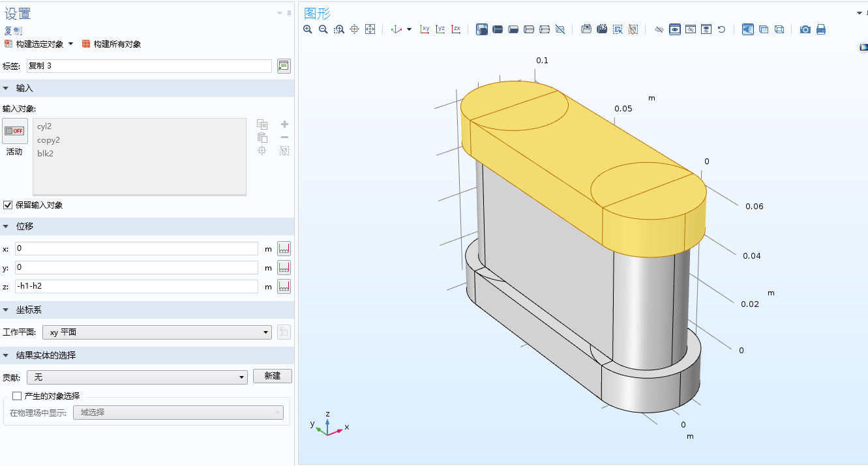Click the select domains icon
The image size is (868, 466).
tap(498, 29)
